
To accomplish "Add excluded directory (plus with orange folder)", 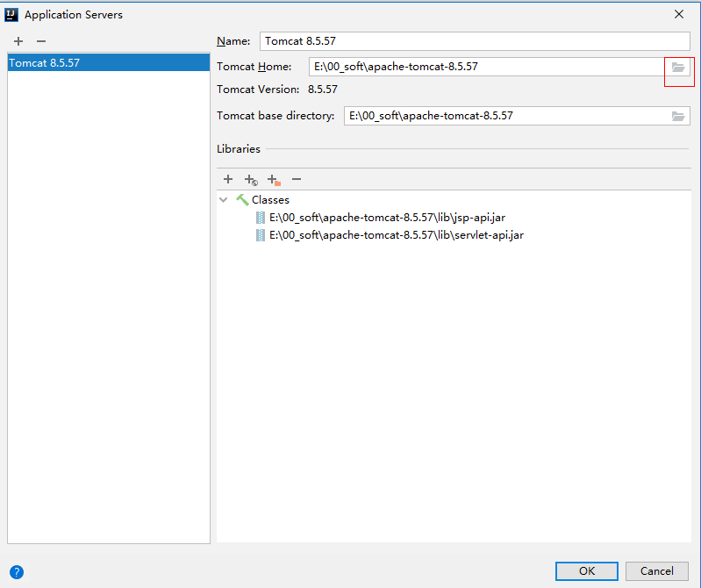I will (274, 180).
